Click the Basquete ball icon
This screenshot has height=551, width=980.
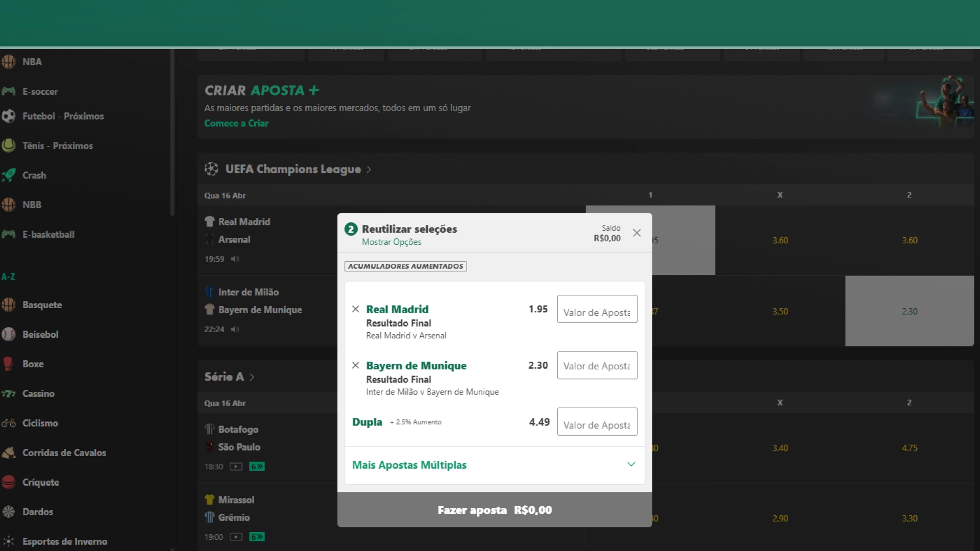click(x=8, y=305)
